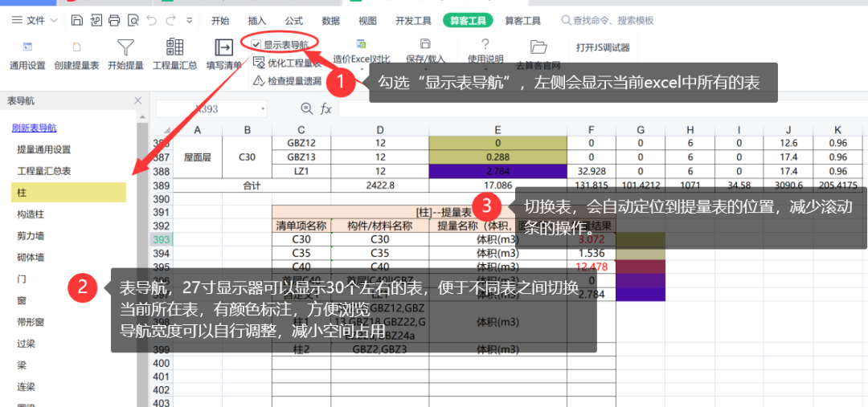The image size is (868, 407).
Task: Select the purple cell containing 2.784
Action: [497, 171]
